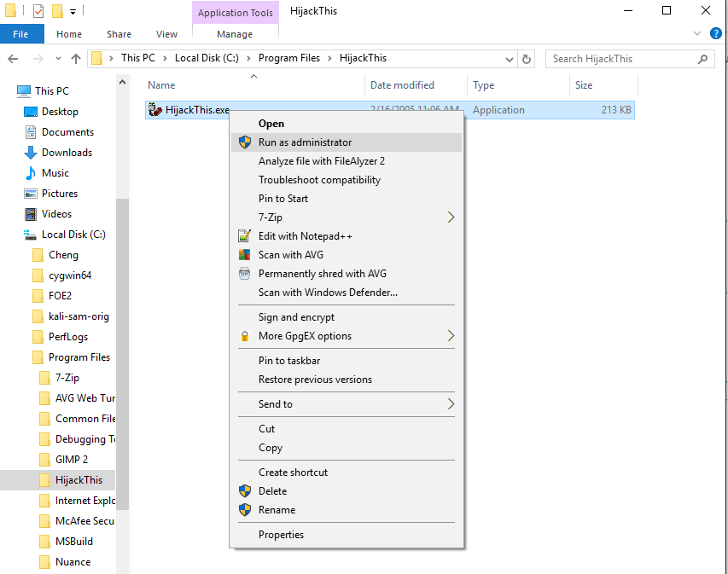Expand the 7-Zip submenu

(451, 217)
